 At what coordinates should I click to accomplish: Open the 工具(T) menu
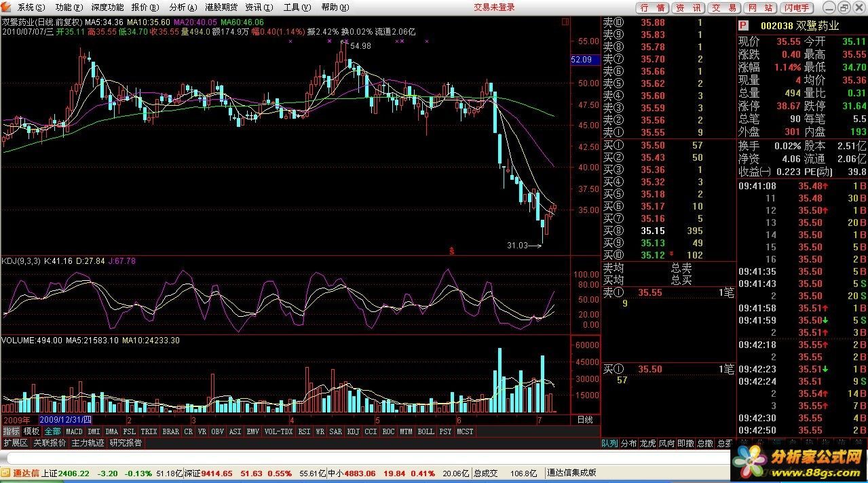point(297,7)
